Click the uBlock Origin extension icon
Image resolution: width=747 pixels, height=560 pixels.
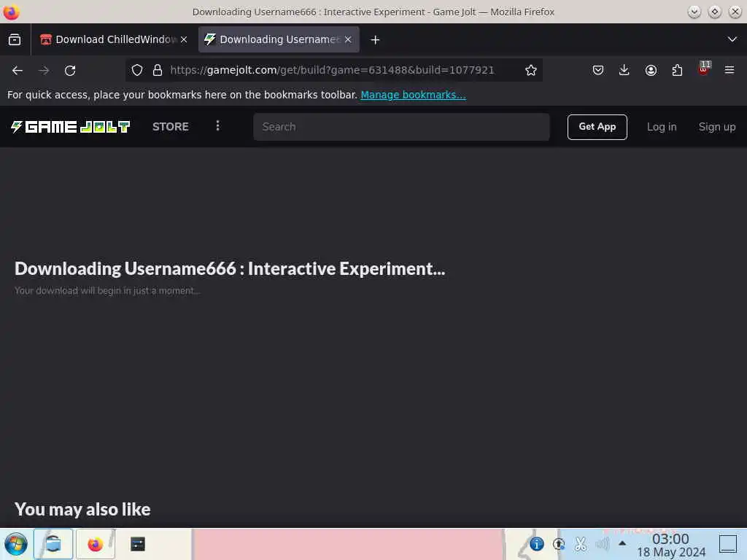pyautogui.click(x=704, y=69)
